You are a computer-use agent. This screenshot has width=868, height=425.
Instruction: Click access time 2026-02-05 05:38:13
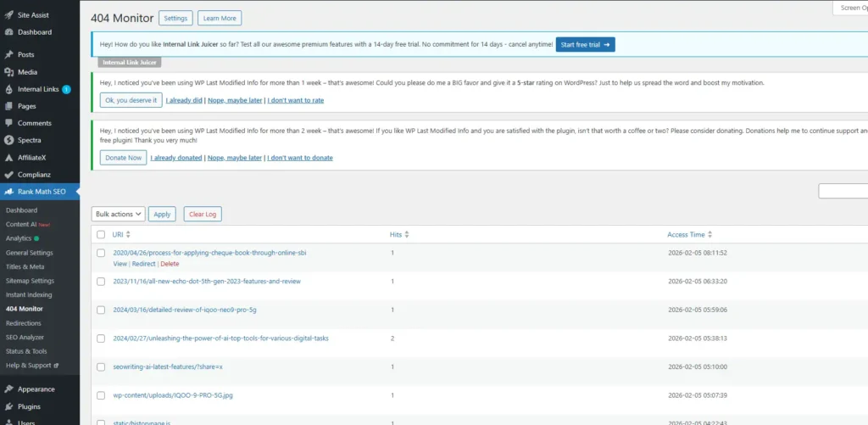tap(698, 338)
